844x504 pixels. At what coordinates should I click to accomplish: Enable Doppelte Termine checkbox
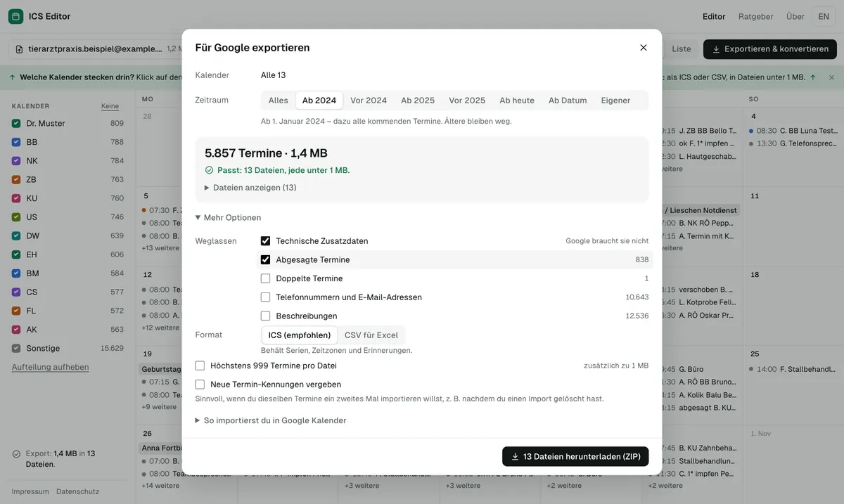pos(265,278)
